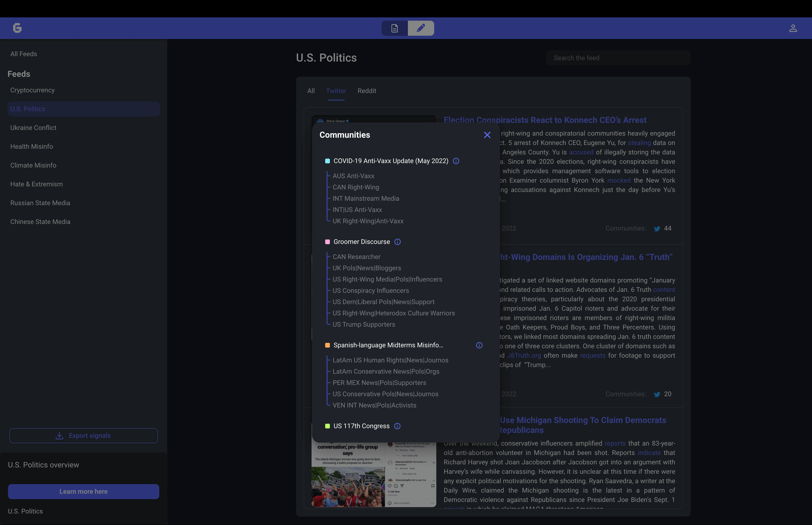Select the Reddit tab

click(x=367, y=91)
